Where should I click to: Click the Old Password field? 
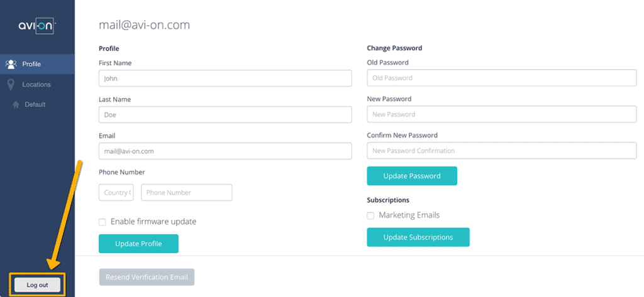coord(502,78)
